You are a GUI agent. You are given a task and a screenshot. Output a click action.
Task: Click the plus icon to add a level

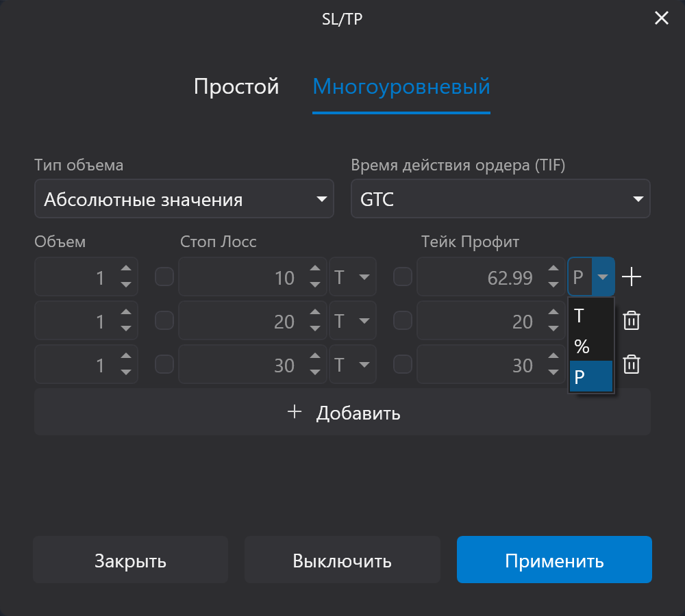[x=632, y=277]
